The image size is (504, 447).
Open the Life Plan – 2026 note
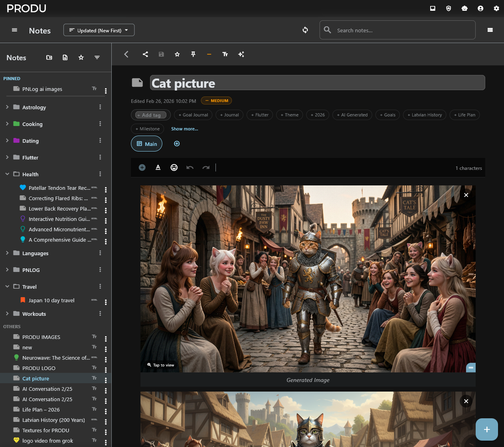[x=41, y=410]
